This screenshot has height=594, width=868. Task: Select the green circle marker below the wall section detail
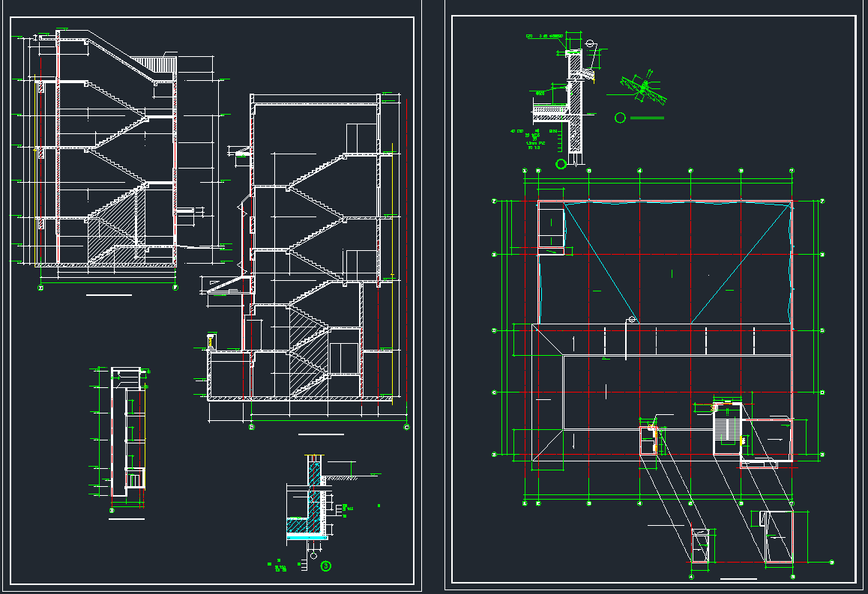coord(560,164)
